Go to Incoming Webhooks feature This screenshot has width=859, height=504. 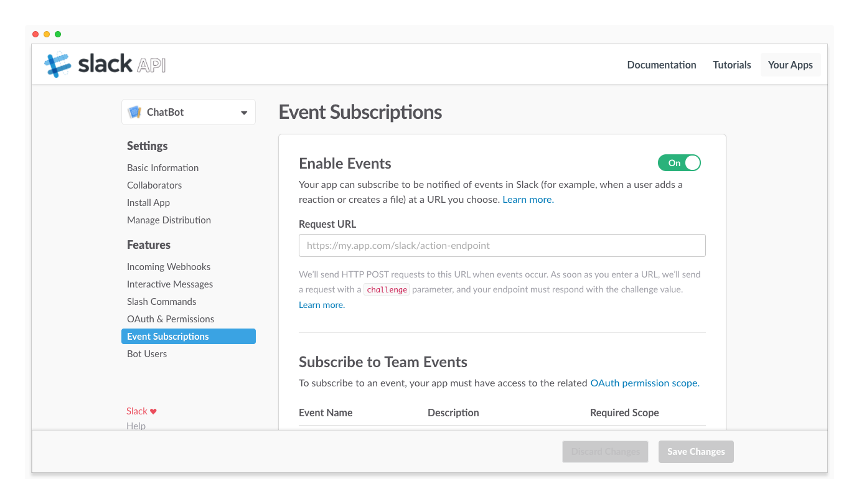click(x=169, y=267)
